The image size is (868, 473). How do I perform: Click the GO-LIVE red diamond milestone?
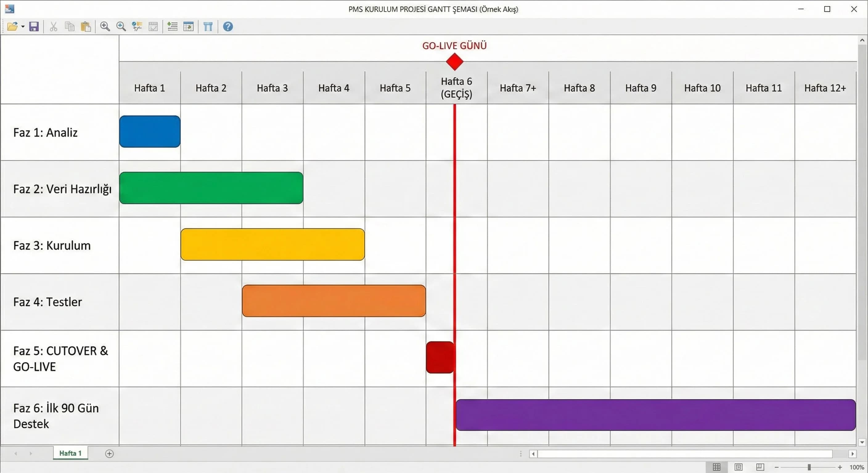[x=454, y=62]
